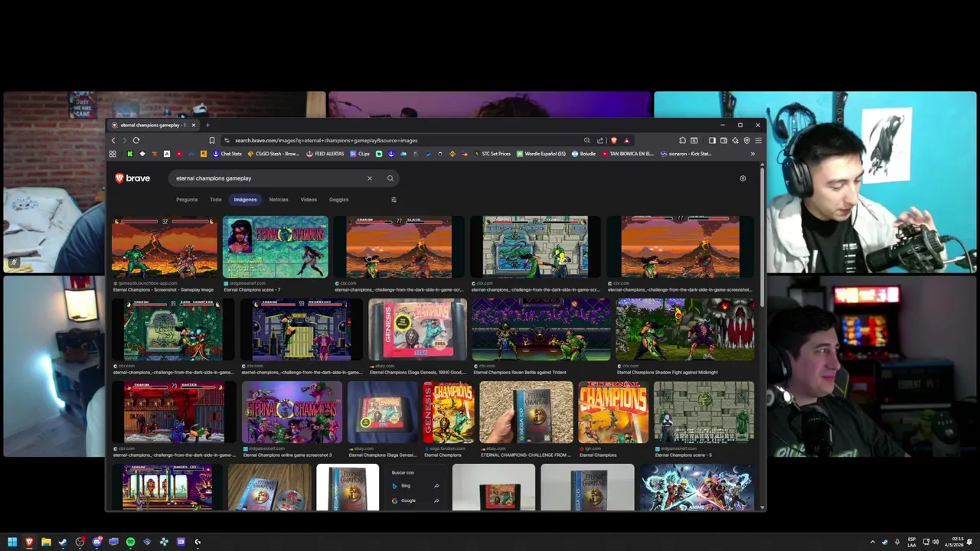Open Steam from the taskbar
980x551 pixels.
point(63,542)
